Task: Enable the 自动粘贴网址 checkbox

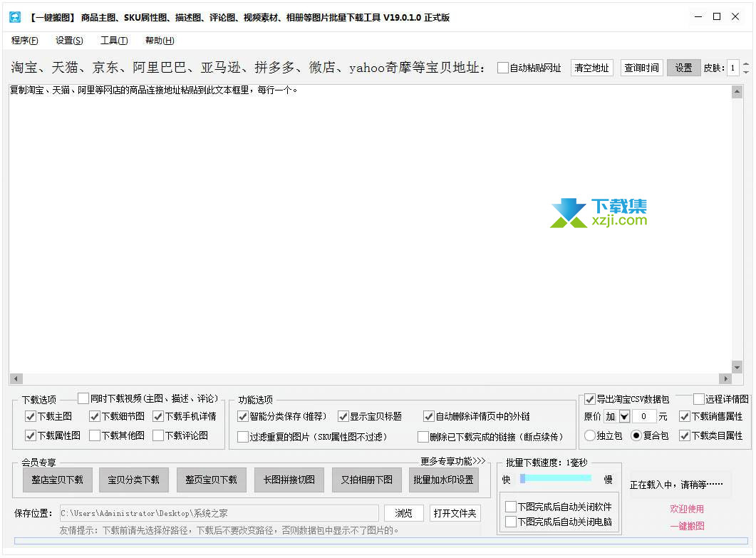Action: click(503, 68)
